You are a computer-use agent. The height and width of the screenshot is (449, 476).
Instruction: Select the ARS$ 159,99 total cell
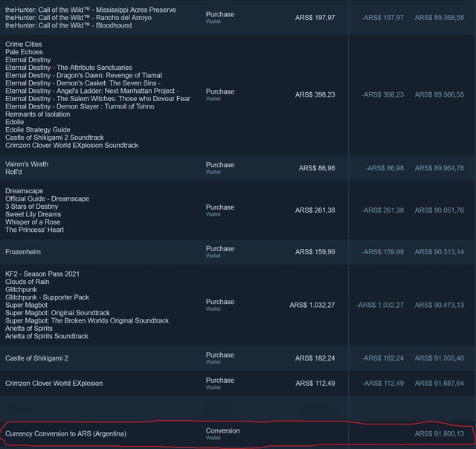click(315, 252)
